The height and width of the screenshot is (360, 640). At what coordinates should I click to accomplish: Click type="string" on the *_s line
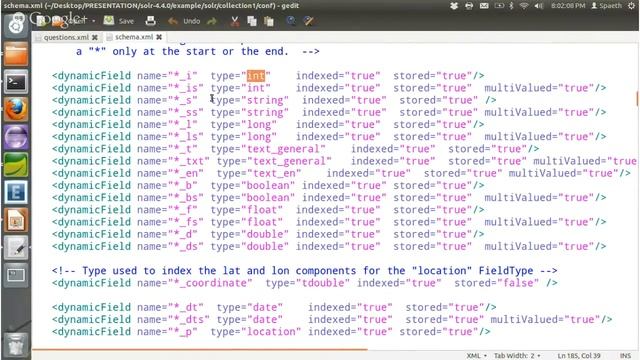250,100
